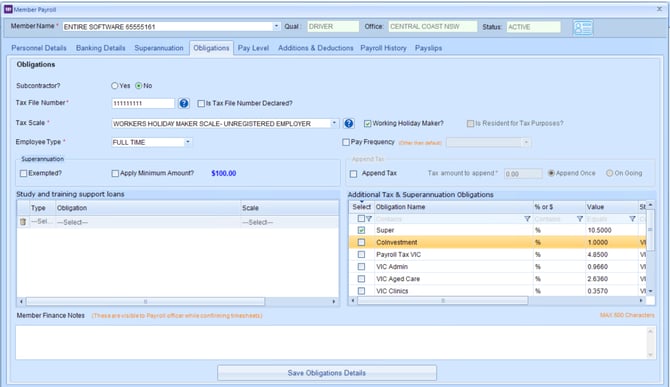Tick the Exempted superannuation checkbox
The width and height of the screenshot is (670, 387).
tap(24, 173)
